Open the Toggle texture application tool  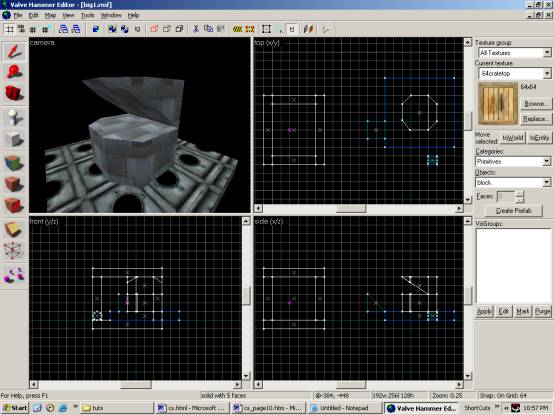(x=14, y=162)
